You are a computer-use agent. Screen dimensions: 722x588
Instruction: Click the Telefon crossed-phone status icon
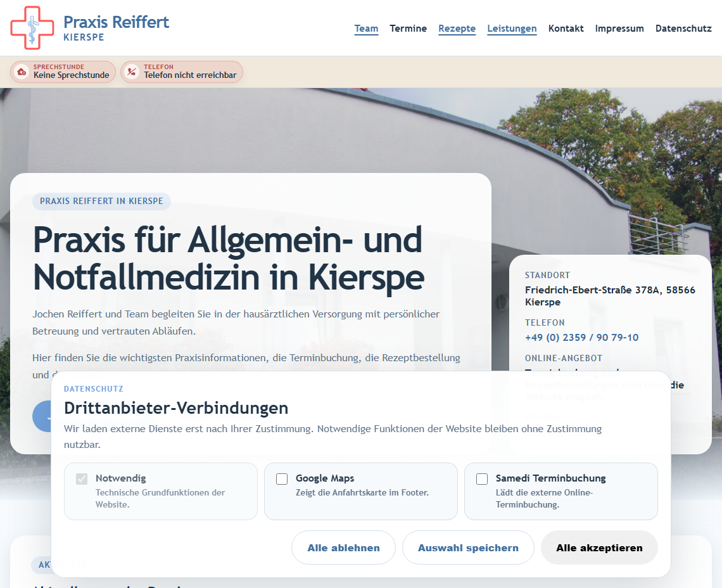coord(132,72)
